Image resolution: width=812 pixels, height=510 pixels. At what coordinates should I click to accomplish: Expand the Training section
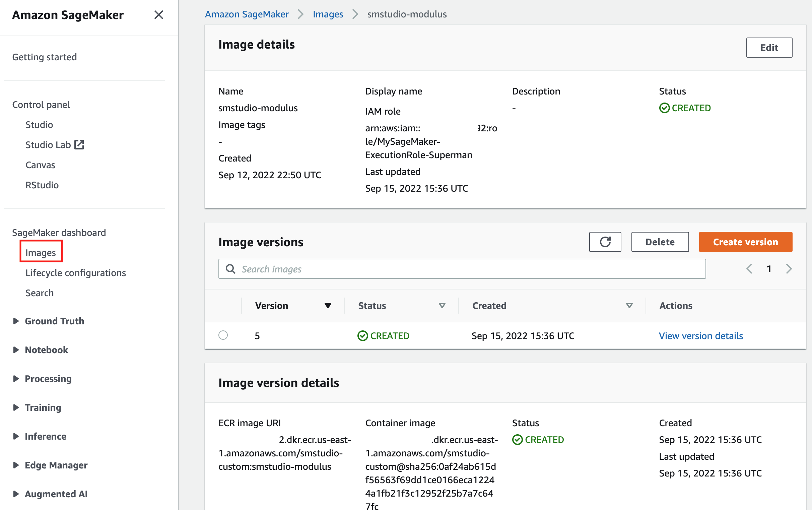(16, 407)
